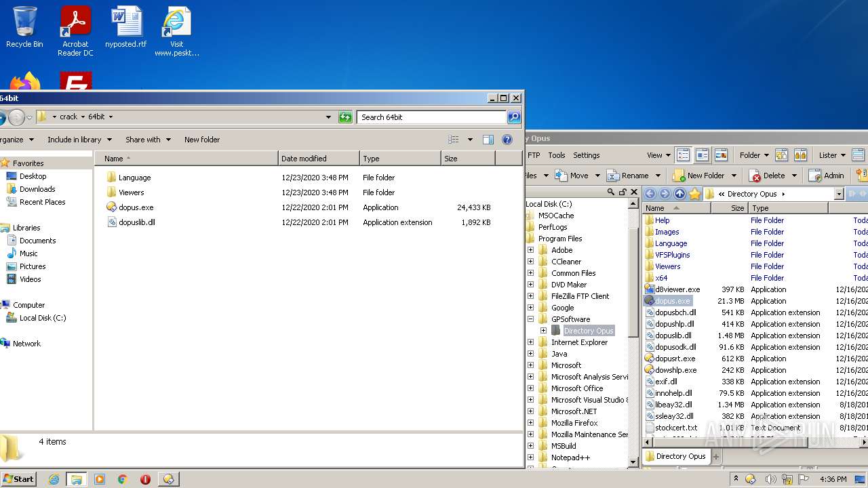Open the Tools menu in Directory Opus
The image size is (868, 488).
(557, 155)
